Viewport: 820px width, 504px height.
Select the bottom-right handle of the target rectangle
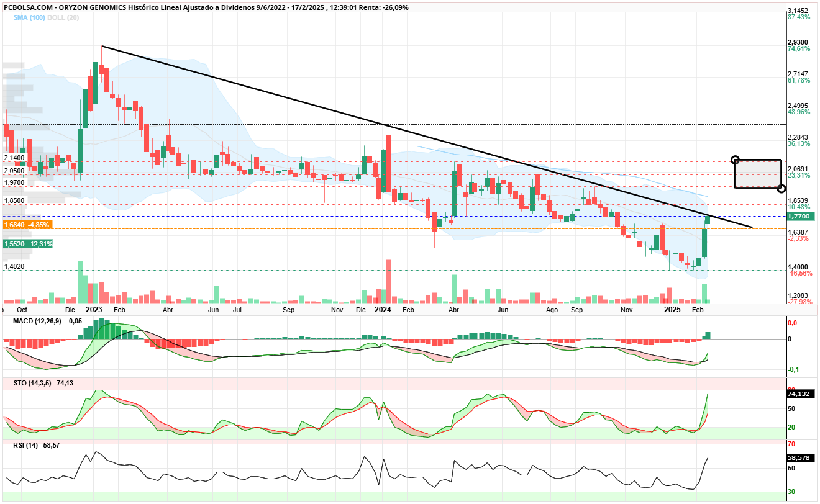pos(781,188)
